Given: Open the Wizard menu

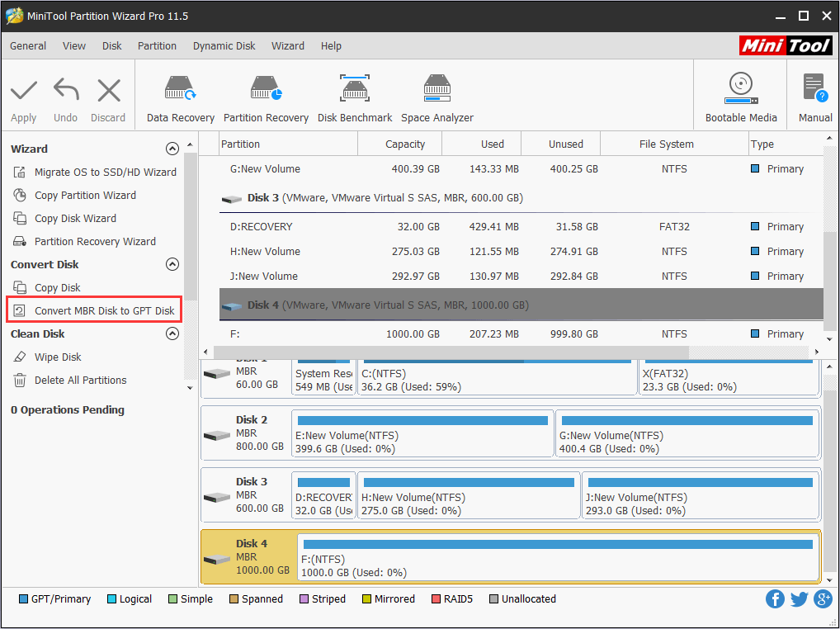Looking at the screenshot, I should pos(288,46).
